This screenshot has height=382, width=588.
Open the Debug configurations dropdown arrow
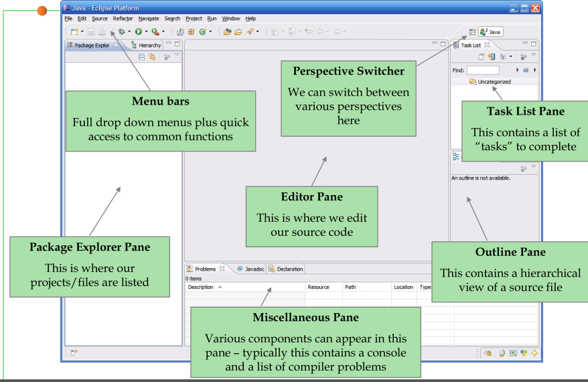(129, 31)
